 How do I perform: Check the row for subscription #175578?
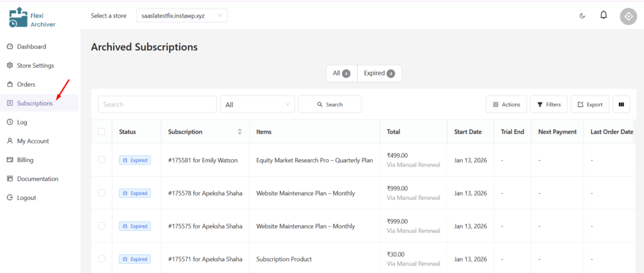click(x=102, y=193)
